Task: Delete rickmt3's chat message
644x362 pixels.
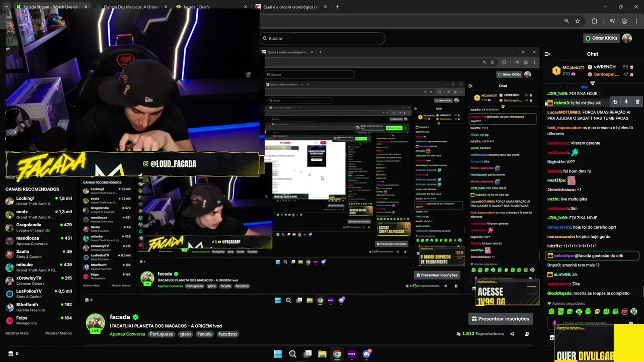Action: pyautogui.click(x=637, y=102)
